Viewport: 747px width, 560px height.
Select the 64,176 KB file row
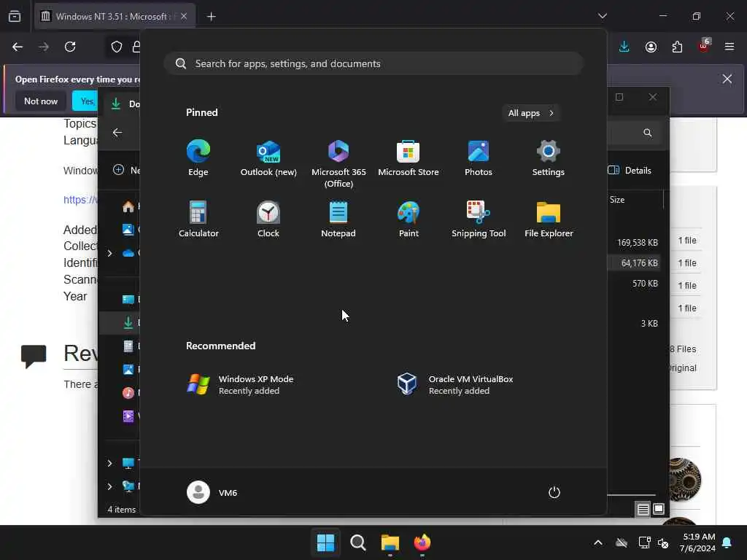click(x=633, y=262)
